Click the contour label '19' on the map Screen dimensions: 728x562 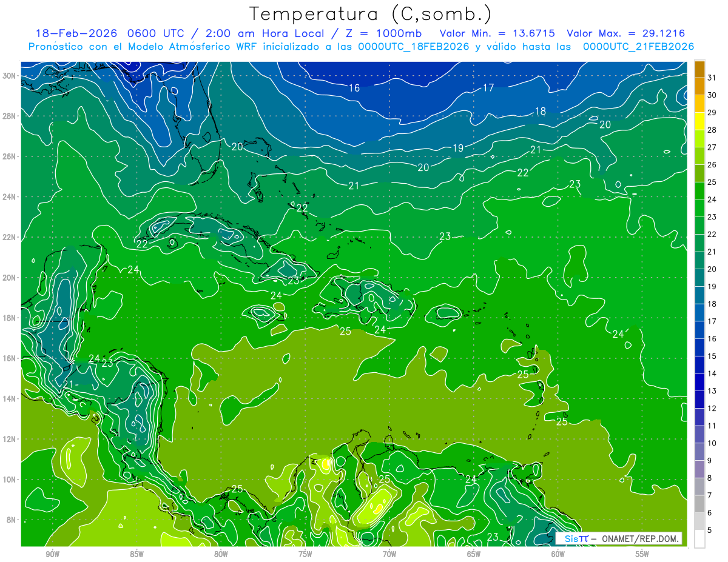(458, 149)
